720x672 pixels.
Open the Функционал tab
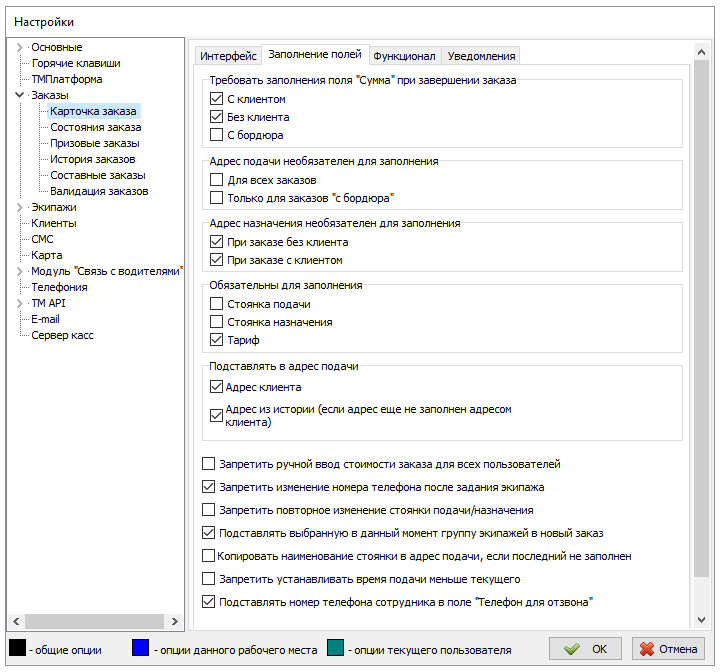[x=404, y=56]
